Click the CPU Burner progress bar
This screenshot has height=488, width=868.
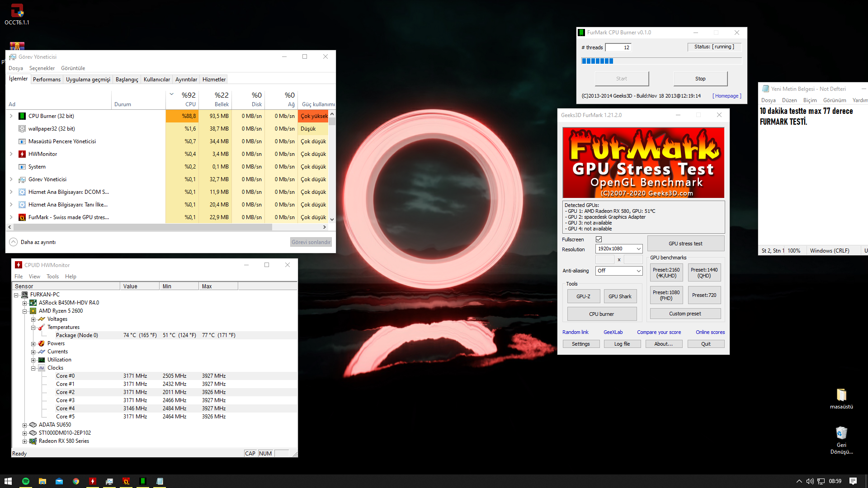(x=661, y=61)
